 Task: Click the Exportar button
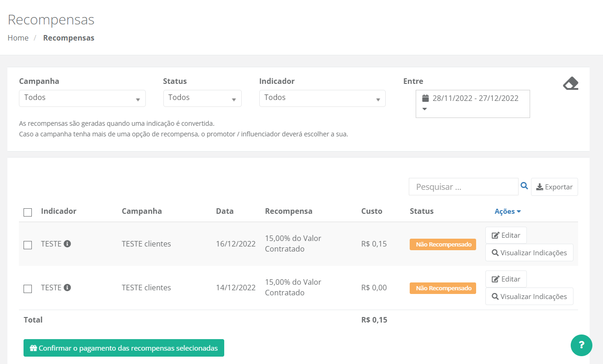point(554,187)
